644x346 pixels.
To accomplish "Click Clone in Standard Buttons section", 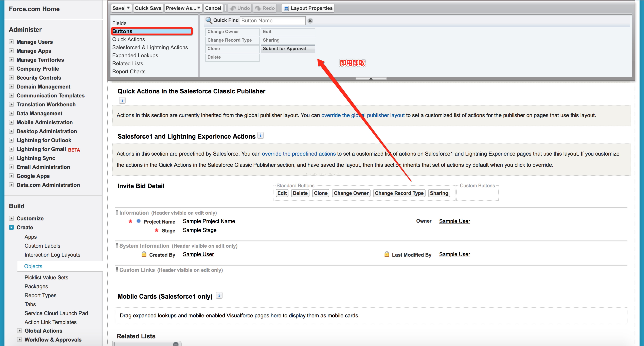I will 321,193.
